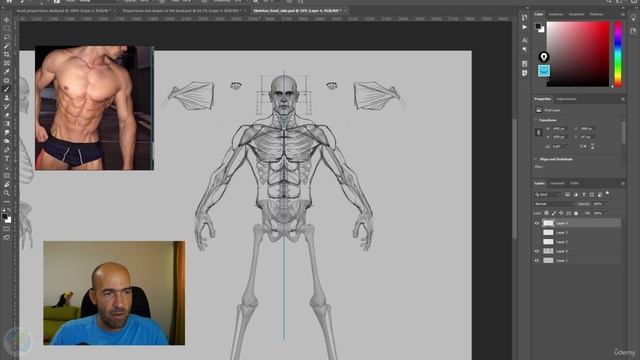Switch to the Swatches tab

tap(556, 14)
